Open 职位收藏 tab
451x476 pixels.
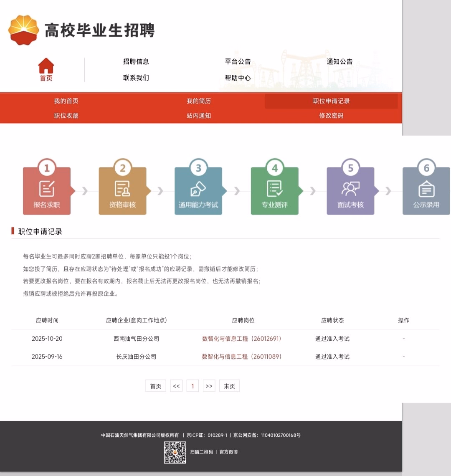click(x=66, y=116)
